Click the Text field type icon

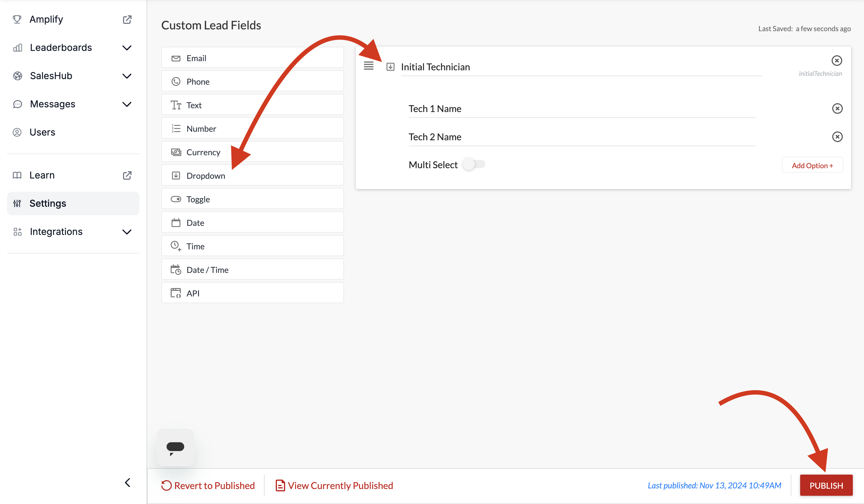176,105
